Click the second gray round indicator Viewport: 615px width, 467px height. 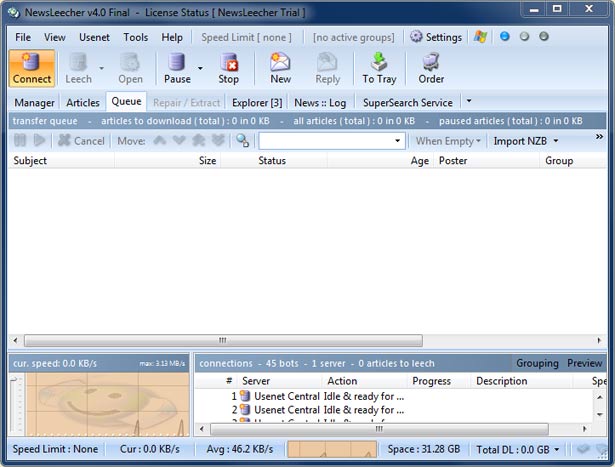544,36
